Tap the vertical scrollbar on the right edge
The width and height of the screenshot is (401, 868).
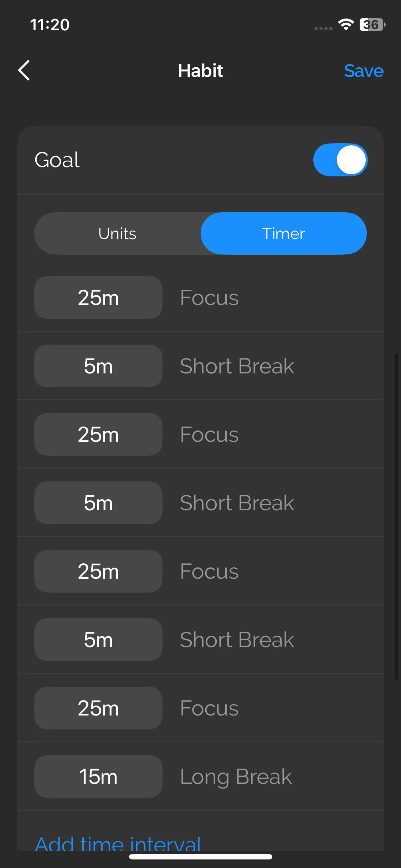point(396,517)
